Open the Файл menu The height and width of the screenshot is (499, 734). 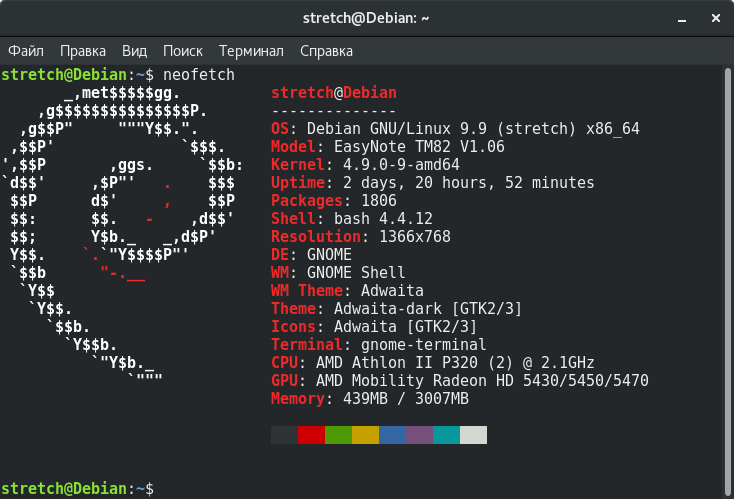(26, 51)
